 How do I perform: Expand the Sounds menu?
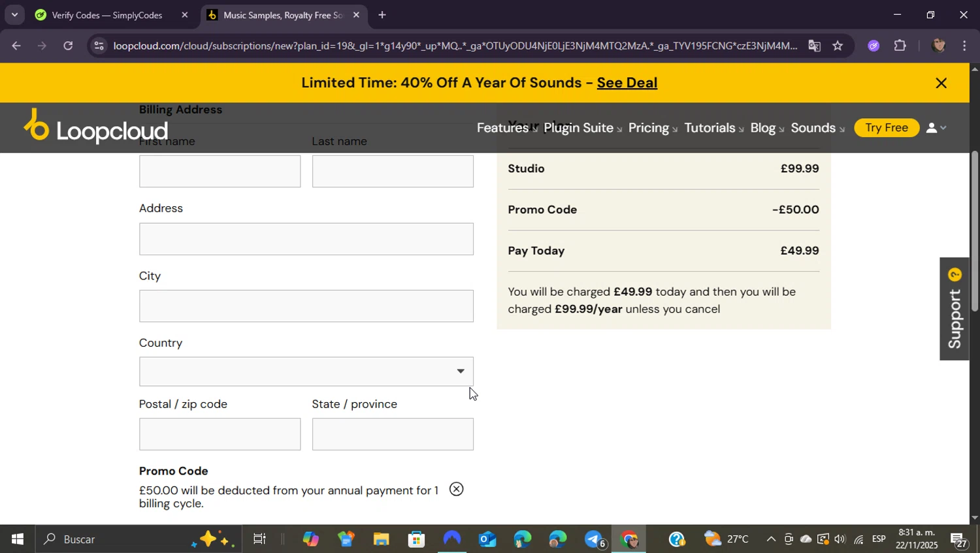coord(817,128)
